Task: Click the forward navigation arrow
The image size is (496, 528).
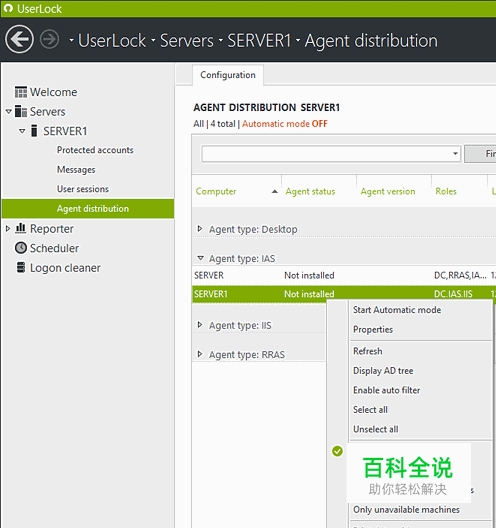Action: pos(49,39)
